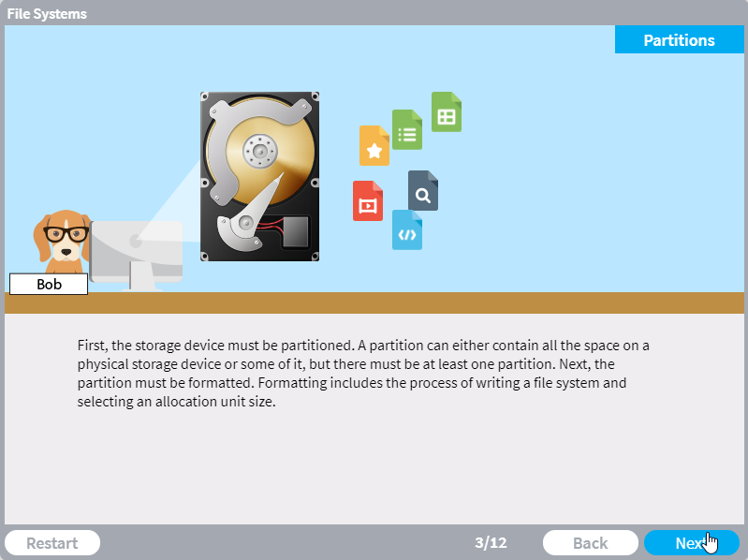The height and width of the screenshot is (560, 748).
Task: Click the dark search magnifier file icon
Action: [423, 191]
